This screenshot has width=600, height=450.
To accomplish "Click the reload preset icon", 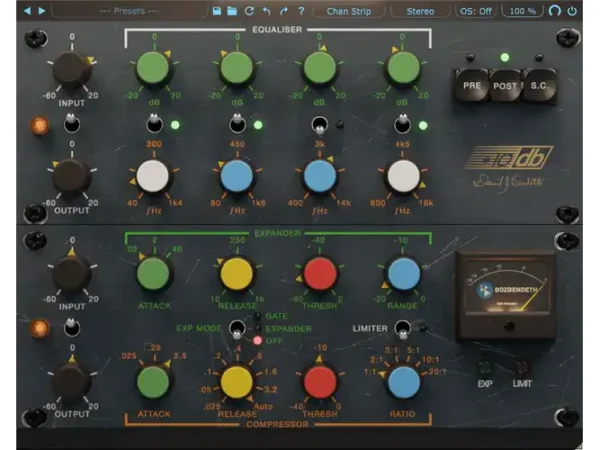I will (249, 11).
